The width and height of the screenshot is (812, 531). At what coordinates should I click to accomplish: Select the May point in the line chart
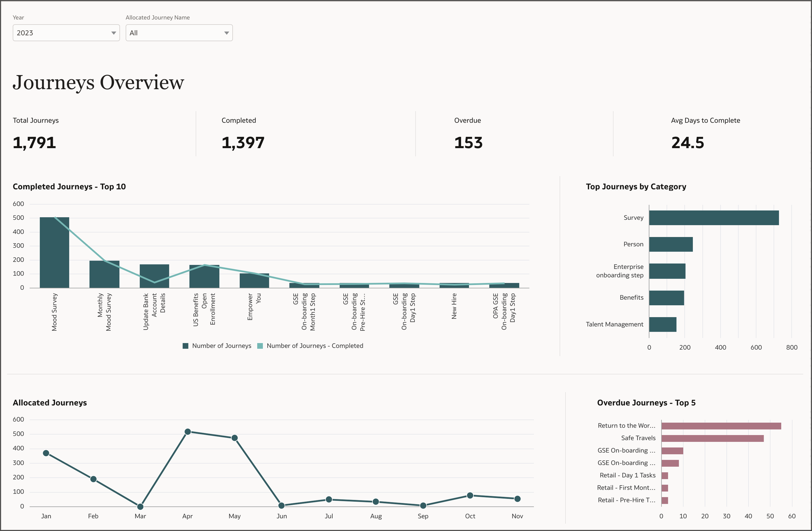234,438
